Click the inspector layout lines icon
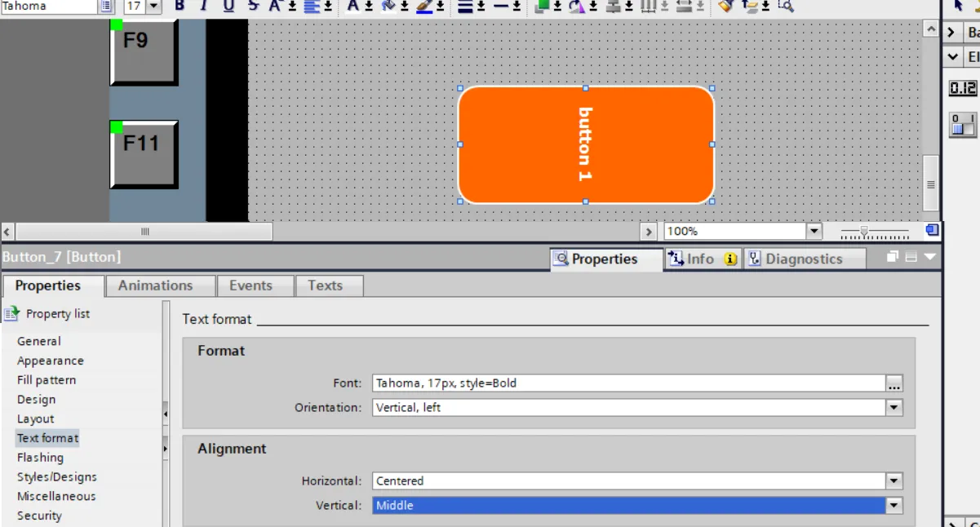 (x=911, y=257)
